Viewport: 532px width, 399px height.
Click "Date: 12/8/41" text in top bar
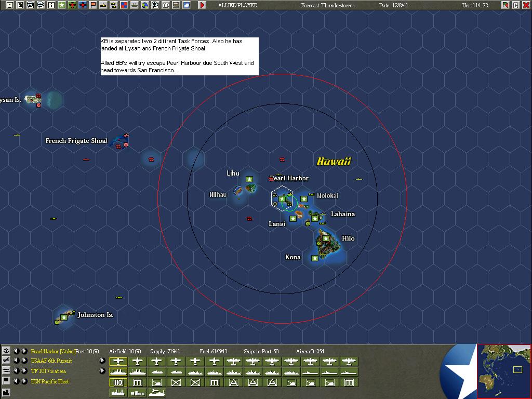pos(394,5)
